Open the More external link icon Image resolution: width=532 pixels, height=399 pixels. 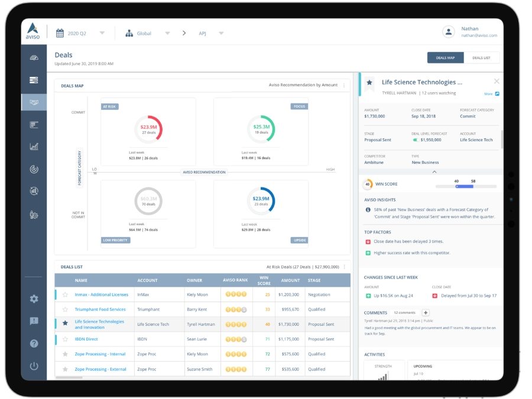tap(497, 93)
